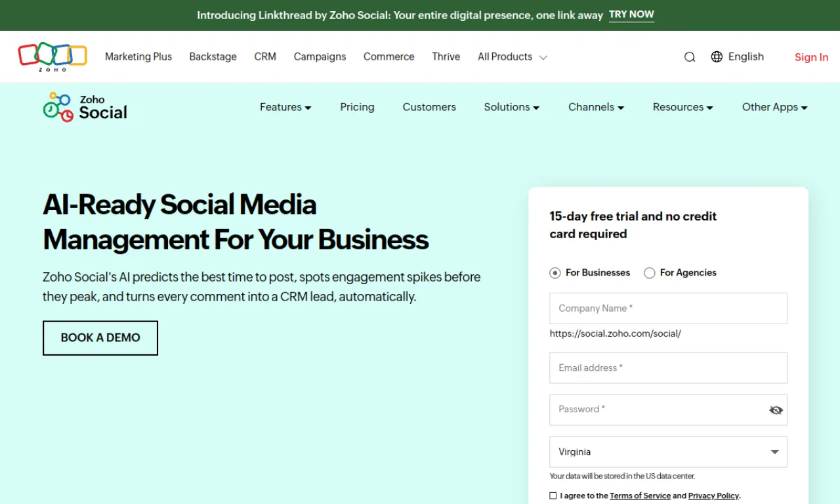Viewport: 840px width, 504px height.
Task: Open the Campaigns menu item
Action: [x=320, y=57]
